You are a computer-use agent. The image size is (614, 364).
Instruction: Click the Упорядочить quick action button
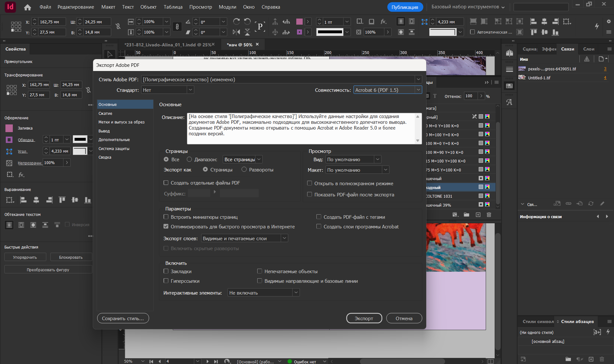click(x=25, y=257)
